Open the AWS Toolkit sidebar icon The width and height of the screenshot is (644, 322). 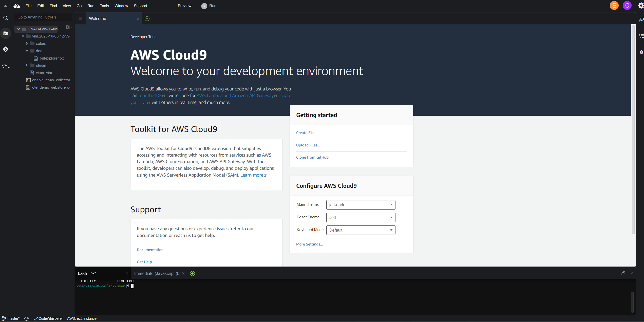[6, 65]
